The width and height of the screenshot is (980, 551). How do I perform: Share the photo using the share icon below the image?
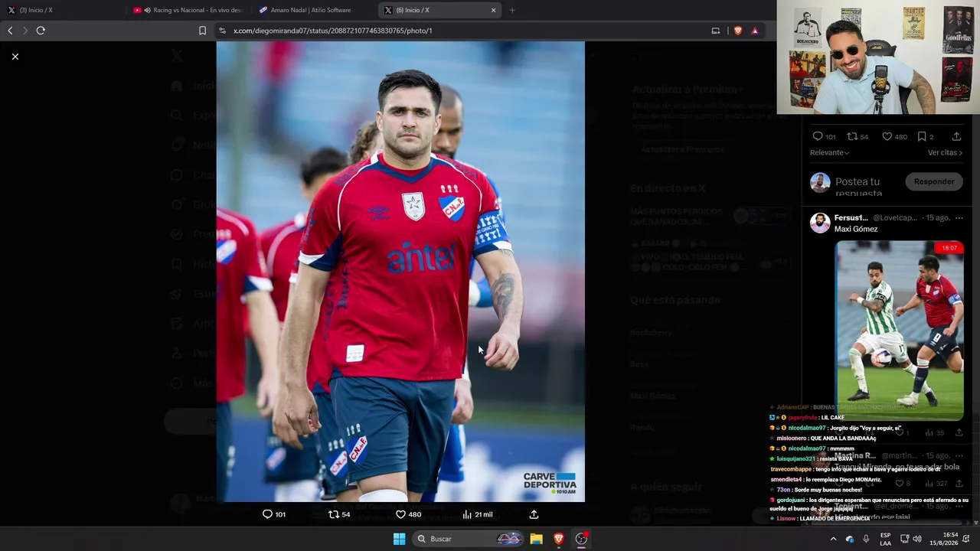pyautogui.click(x=534, y=514)
